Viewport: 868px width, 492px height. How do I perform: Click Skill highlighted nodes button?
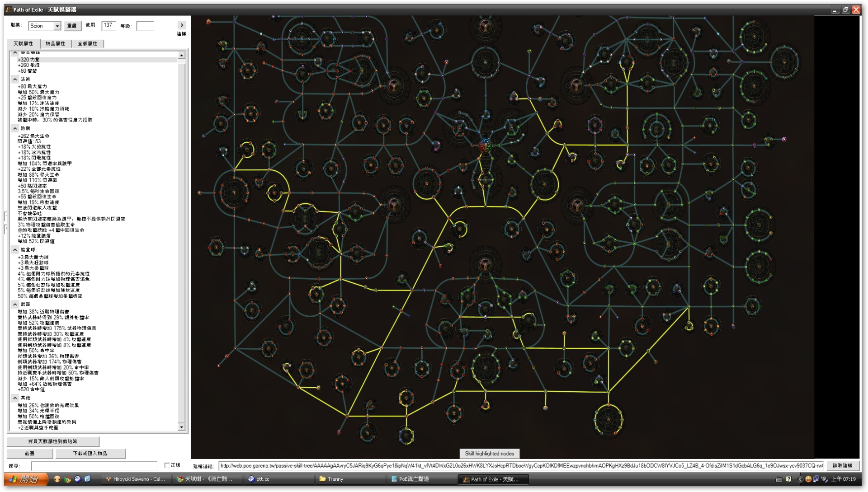[x=489, y=454]
